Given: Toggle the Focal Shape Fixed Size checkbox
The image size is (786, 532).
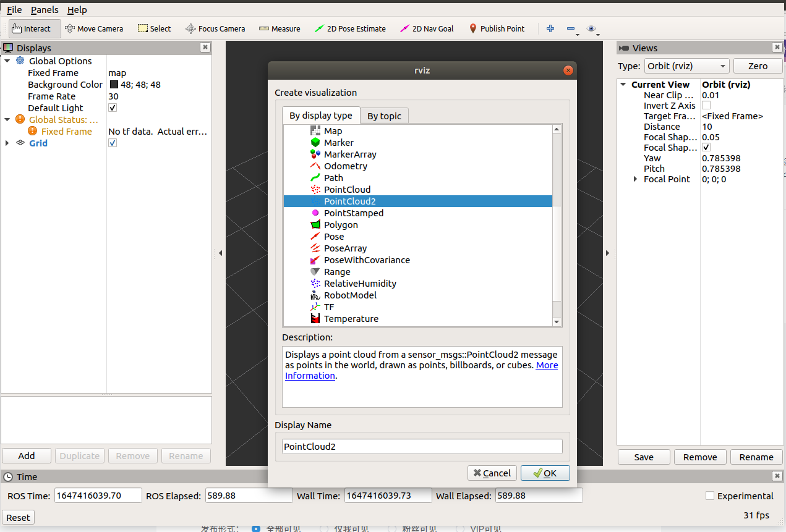Looking at the screenshot, I should (x=706, y=148).
